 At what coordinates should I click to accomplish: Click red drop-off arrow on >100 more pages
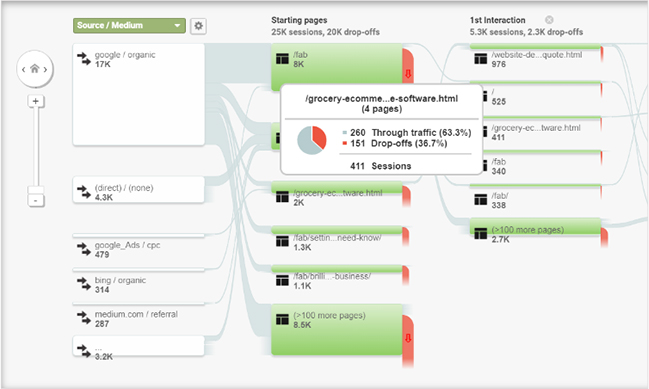[408, 339]
